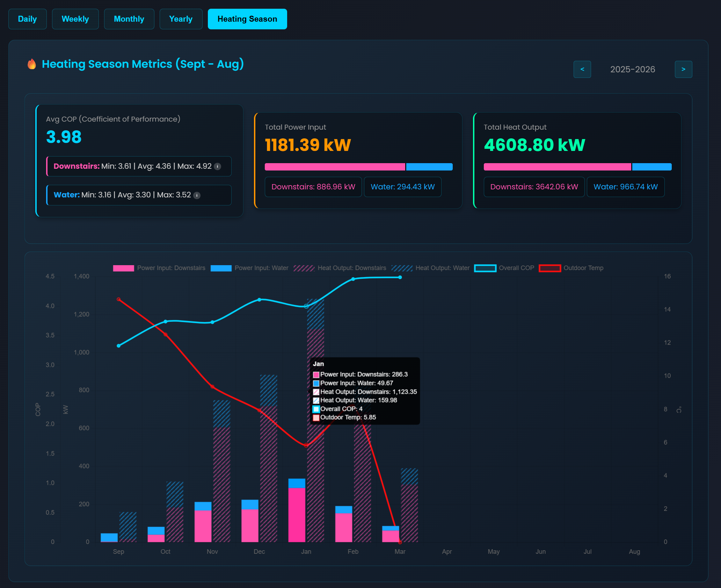Click the Water COP info icon
Image resolution: width=721 pixels, height=588 pixels.
(x=197, y=195)
